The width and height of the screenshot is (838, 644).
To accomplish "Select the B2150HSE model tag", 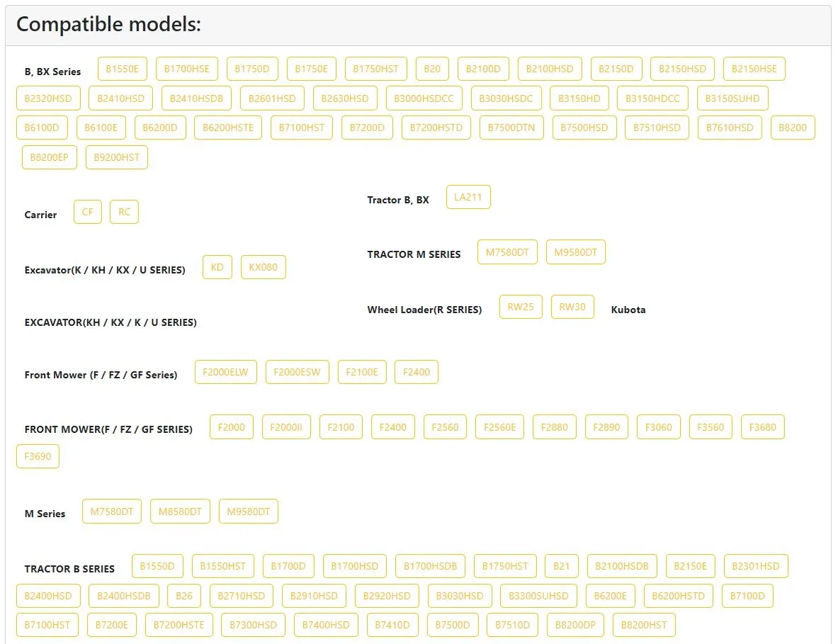I will (754, 69).
